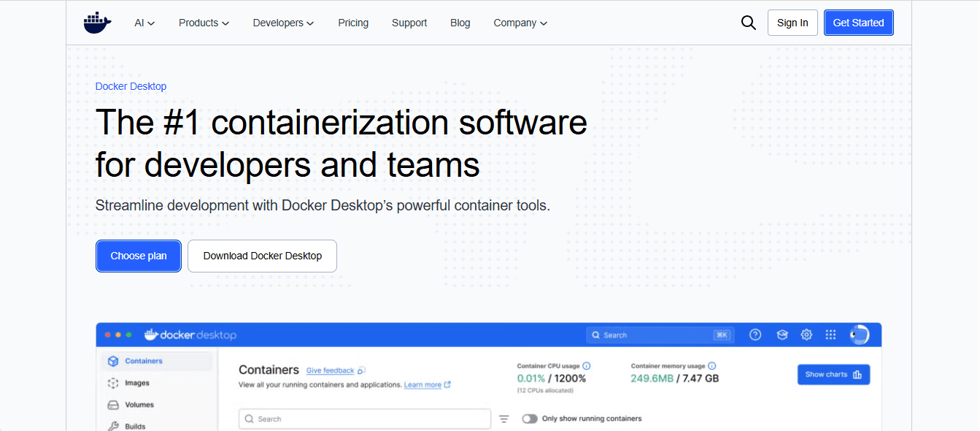Screen dimensions: 980x431
Task: Click the Download Docker Desktop button
Action: [x=262, y=256]
